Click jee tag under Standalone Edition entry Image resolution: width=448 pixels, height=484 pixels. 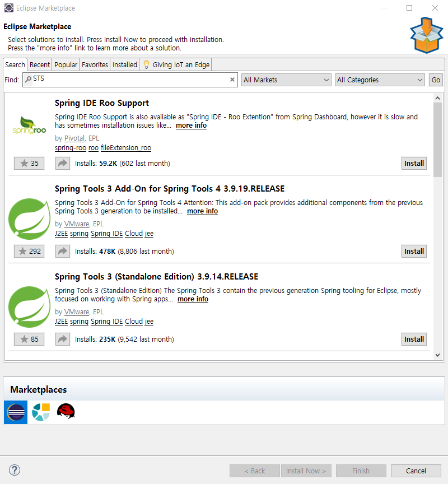[x=149, y=322]
